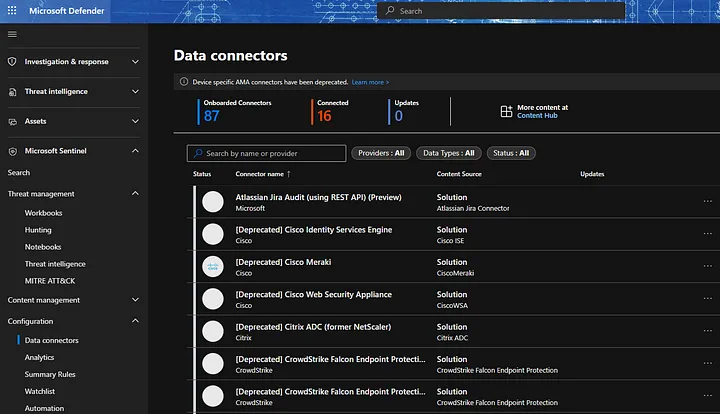Viewport: 720px width, 414px height.
Task: Open Notebooks in the sidebar
Action: tap(43, 247)
